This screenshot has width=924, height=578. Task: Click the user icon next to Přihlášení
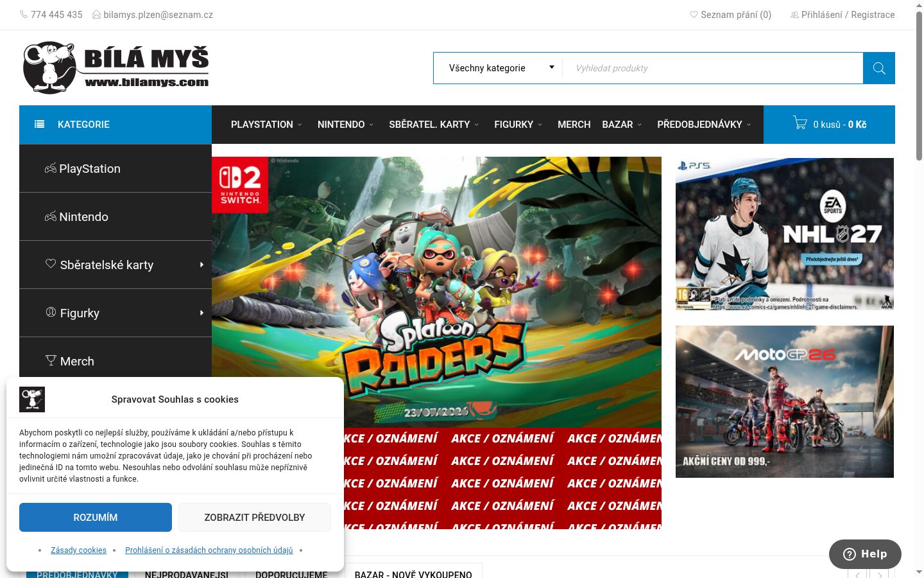pos(794,14)
